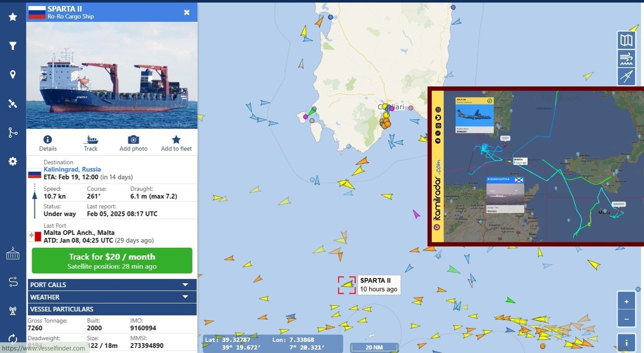Expand the PORT CALLS section

112,285
